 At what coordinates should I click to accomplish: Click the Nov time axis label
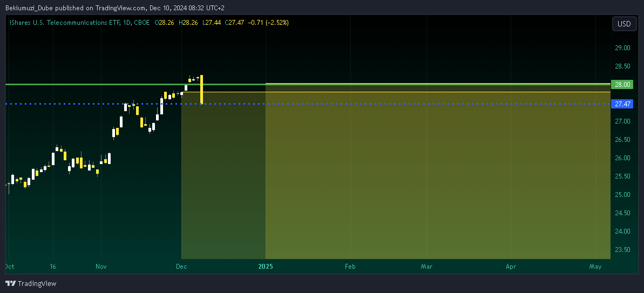point(101,267)
